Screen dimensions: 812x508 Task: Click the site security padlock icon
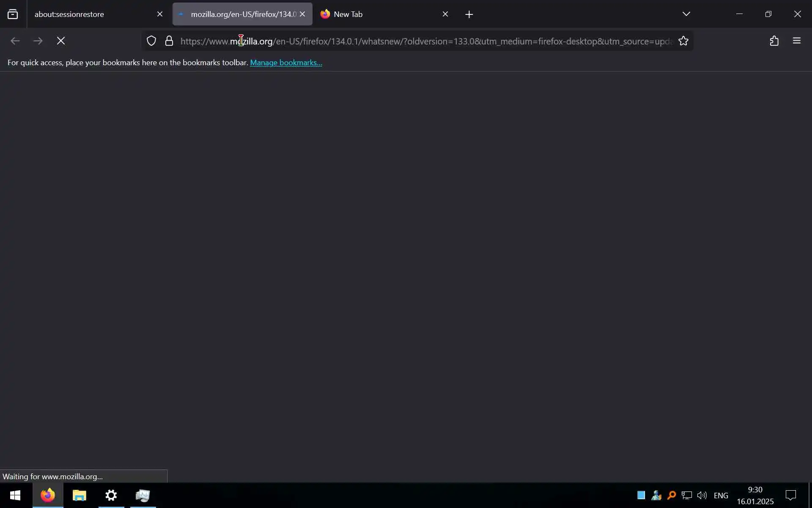pyautogui.click(x=169, y=41)
